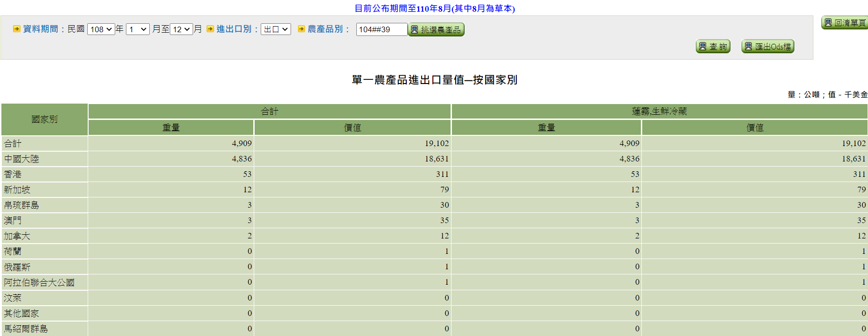The width and height of the screenshot is (868, 336).
Task: Open the 民國 year dropdown showing 108
Action: pyautogui.click(x=101, y=29)
